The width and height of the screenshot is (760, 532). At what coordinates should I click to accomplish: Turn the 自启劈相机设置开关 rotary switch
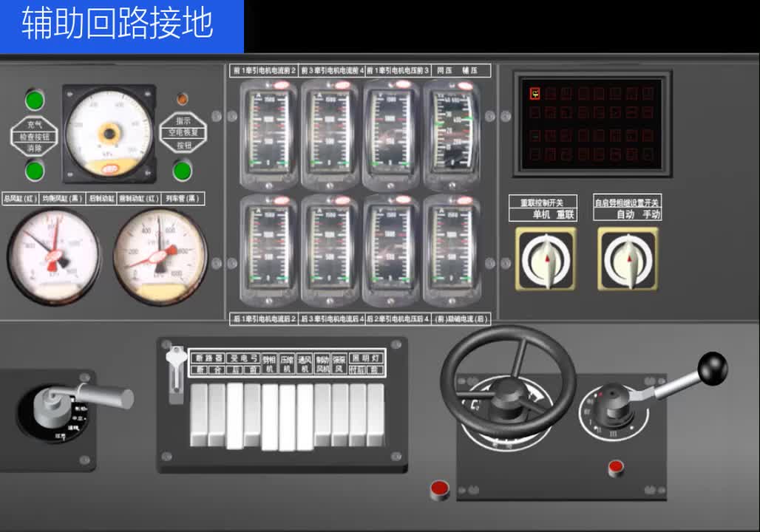(628, 259)
